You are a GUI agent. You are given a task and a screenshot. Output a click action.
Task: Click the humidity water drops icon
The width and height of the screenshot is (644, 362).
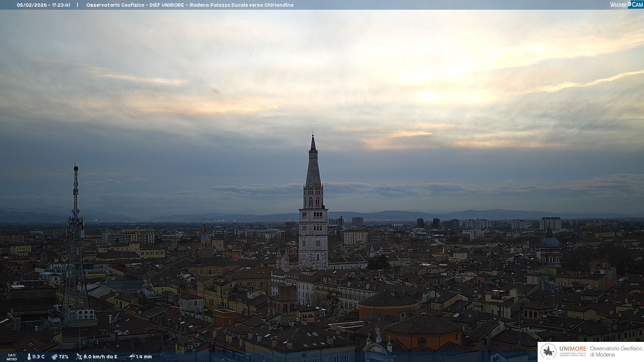pyautogui.click(x=54, y=357)
